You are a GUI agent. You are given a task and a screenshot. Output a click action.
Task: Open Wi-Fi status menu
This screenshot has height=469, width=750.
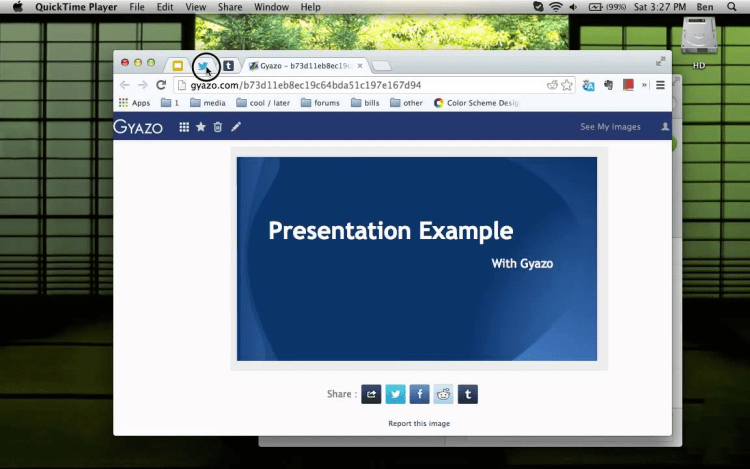point(556,7)
